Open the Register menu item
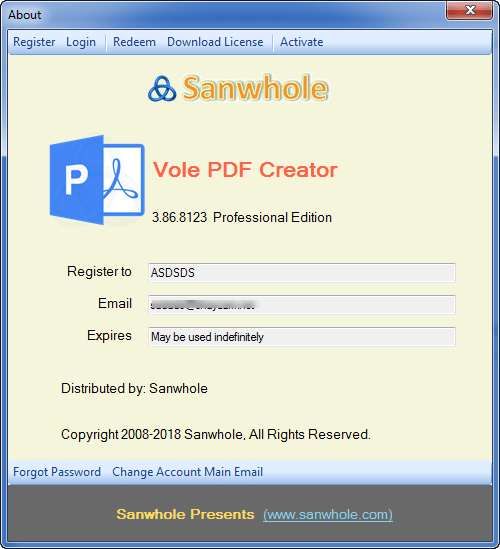 pyautogui.click(x=34, y=42)
